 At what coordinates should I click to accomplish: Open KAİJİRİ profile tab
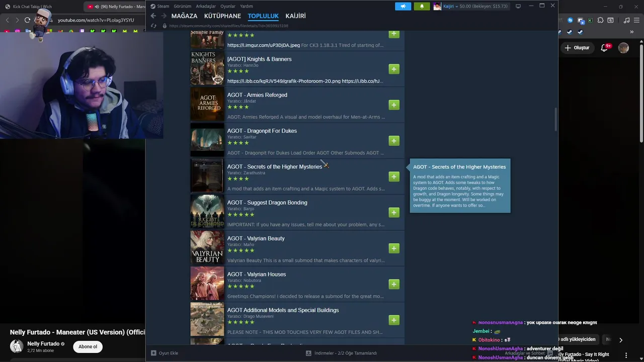[296, 16]
